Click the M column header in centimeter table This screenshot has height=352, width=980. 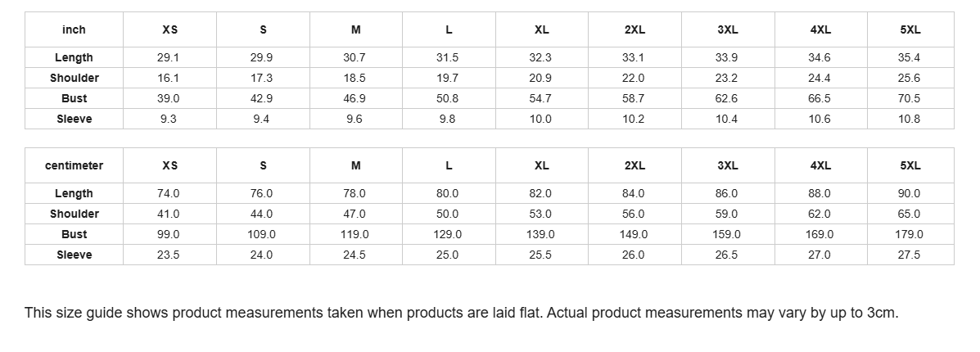[355, 165]
